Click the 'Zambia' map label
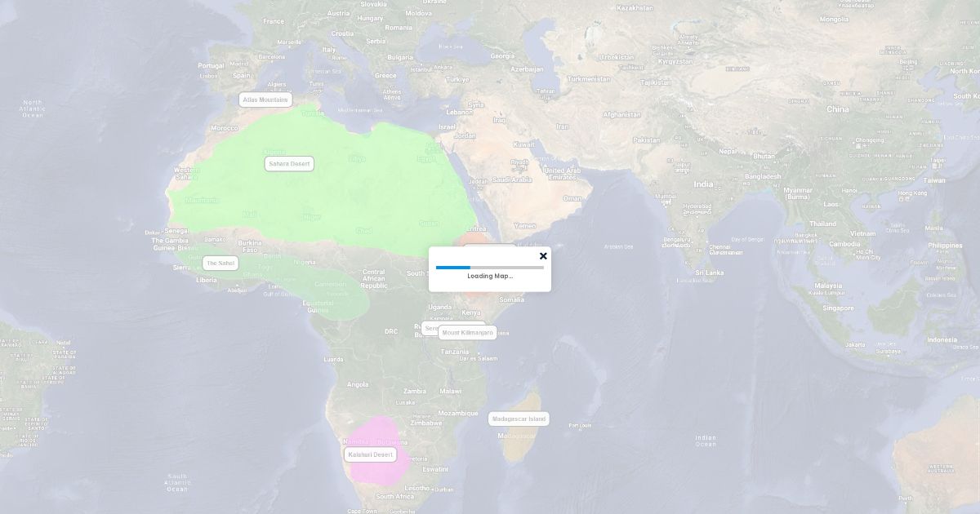Viewport: 980px width, 514px height. click(414, 391)
